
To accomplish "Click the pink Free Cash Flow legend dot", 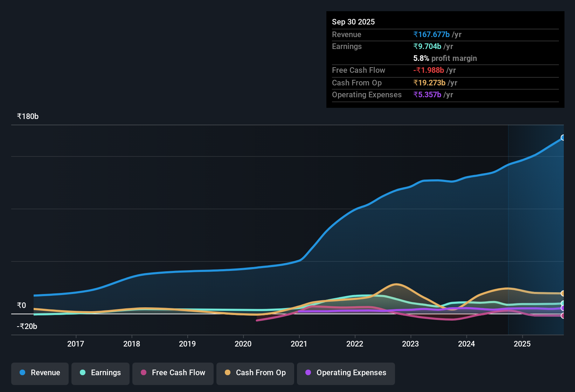I will (x=143, y=373).
